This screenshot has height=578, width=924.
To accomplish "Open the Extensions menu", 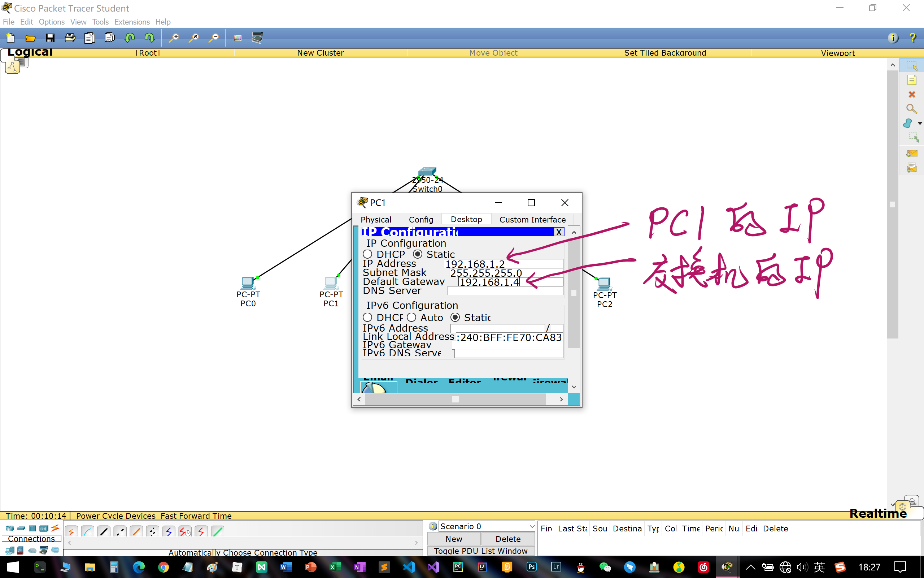I will point(132,22).
